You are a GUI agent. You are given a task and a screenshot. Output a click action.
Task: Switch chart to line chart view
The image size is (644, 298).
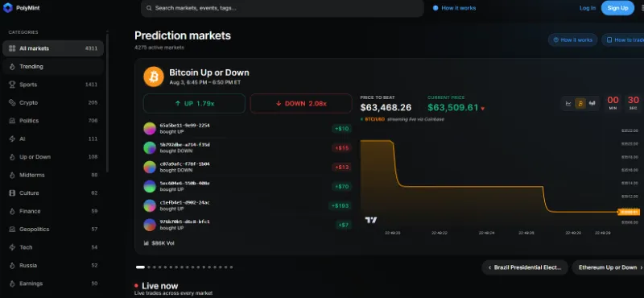click(568, 103)
